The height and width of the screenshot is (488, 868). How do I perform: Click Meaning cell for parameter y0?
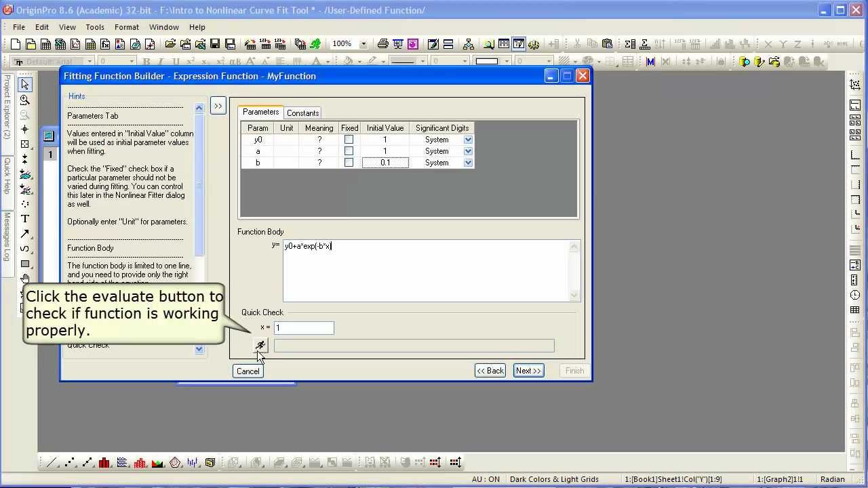tap(319, 140)
